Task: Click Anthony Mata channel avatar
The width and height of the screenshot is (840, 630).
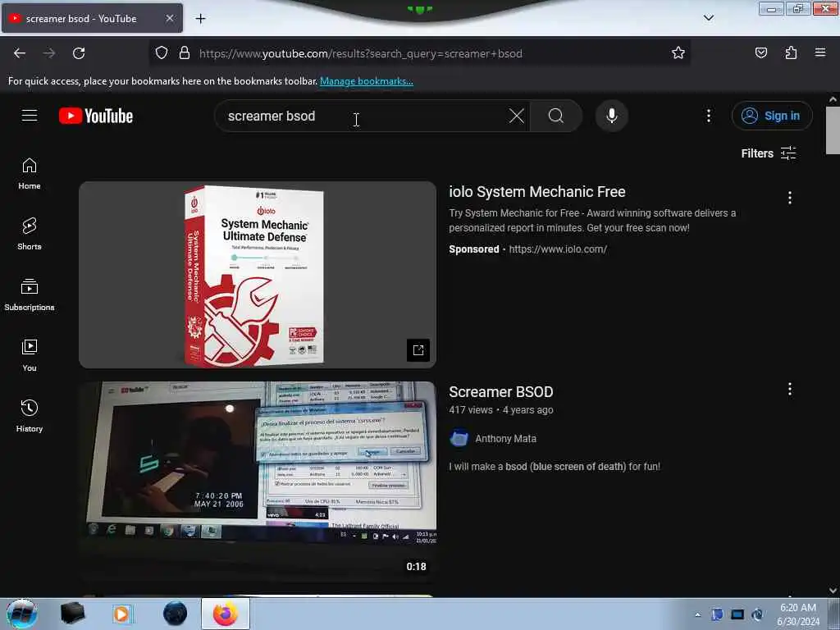Action: (x=459, y=438)
